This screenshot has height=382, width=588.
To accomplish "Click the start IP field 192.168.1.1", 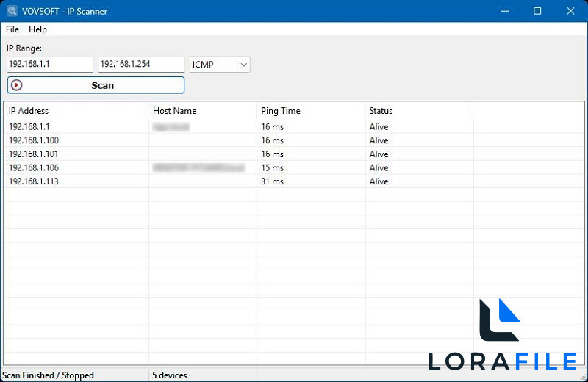I will pos(50,64).
